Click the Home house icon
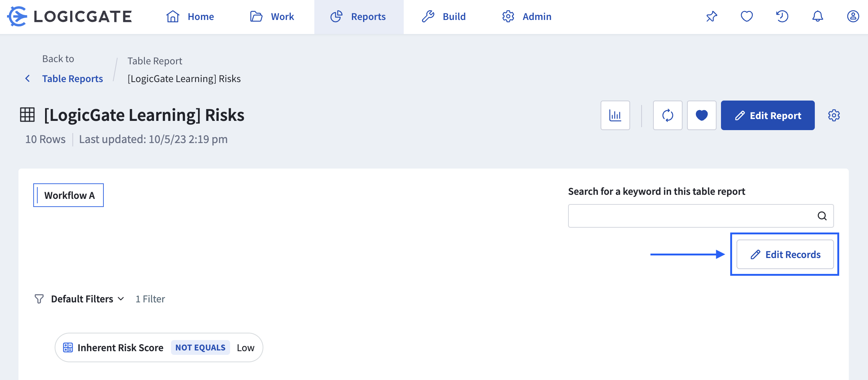The height and width of the screenshot is (380, 868). point(172,17)
